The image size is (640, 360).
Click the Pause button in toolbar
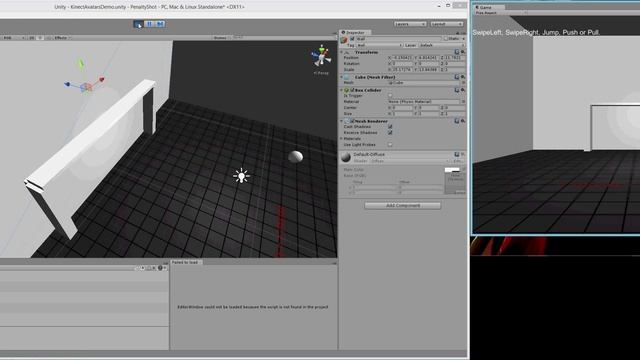point(149,24)
